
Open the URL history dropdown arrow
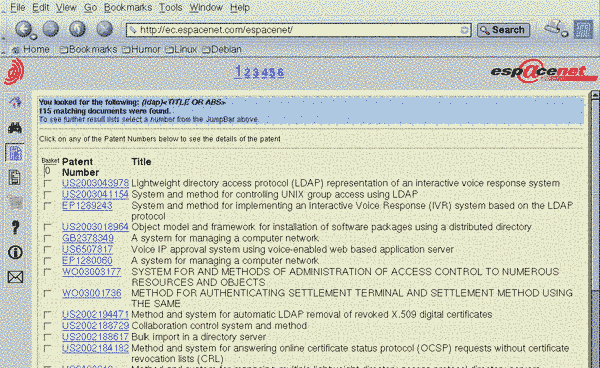[464, 30]
